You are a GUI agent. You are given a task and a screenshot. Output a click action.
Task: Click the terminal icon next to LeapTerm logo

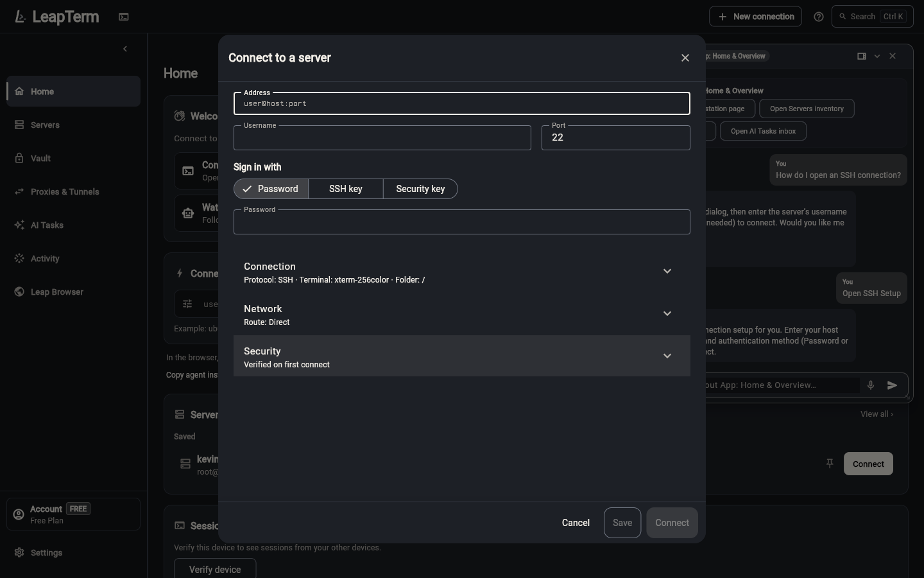(124, 17)
